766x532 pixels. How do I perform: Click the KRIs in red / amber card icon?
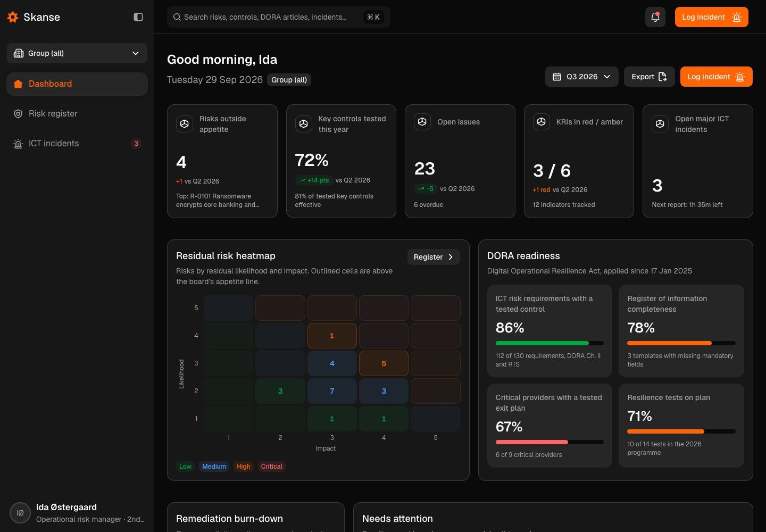[542, 122]
